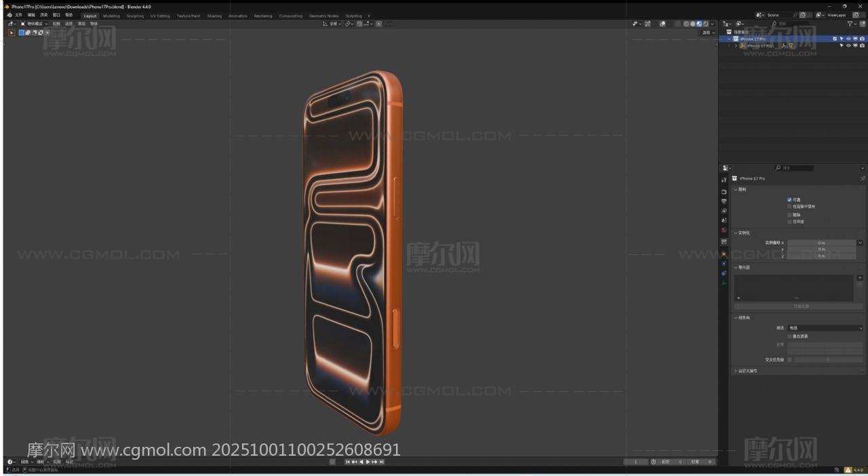The height and width of the screenshot is (476, 868).
Task: Uncheck the Selectable checkbox under Restrictions
Action: click(789, 199)
